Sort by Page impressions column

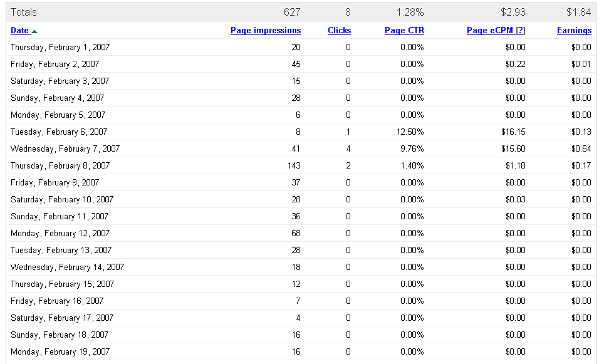coord(265,31)
